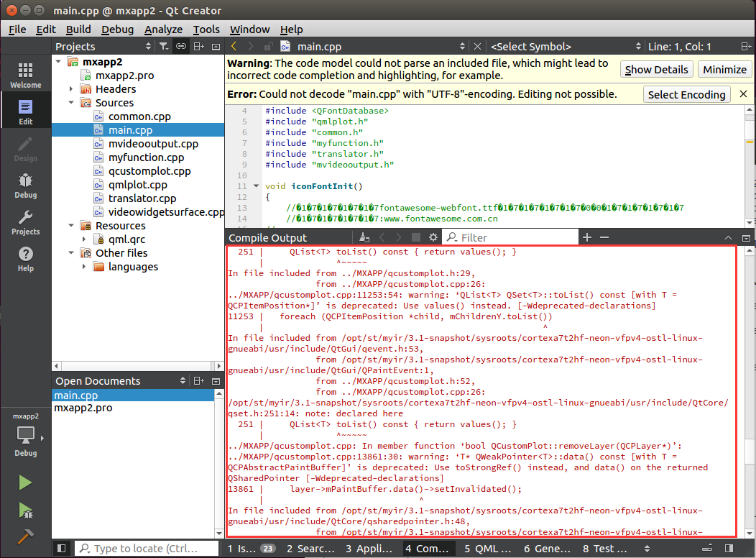Open the Build menu

pos(78,29)
